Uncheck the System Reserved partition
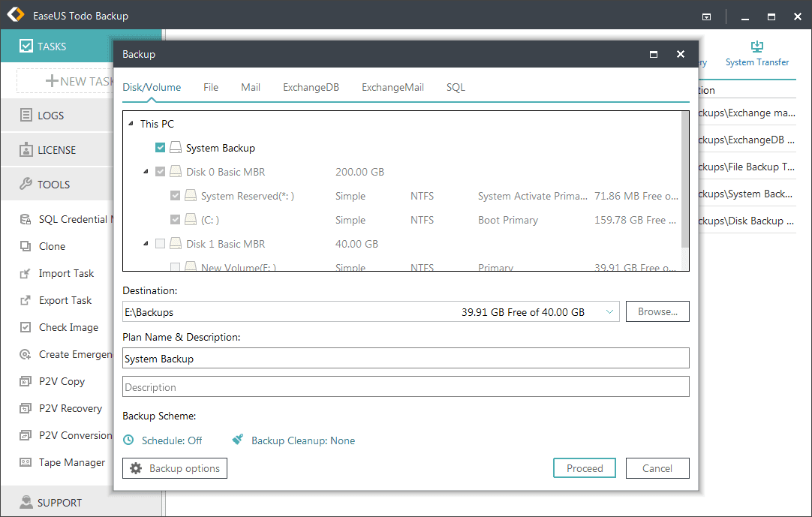This screenshot has height=517, width=812. [x=175, y=195]
